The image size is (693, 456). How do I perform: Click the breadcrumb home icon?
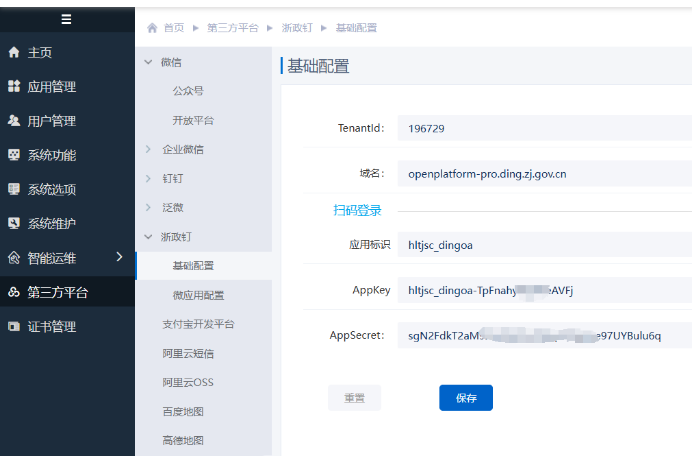152,28
